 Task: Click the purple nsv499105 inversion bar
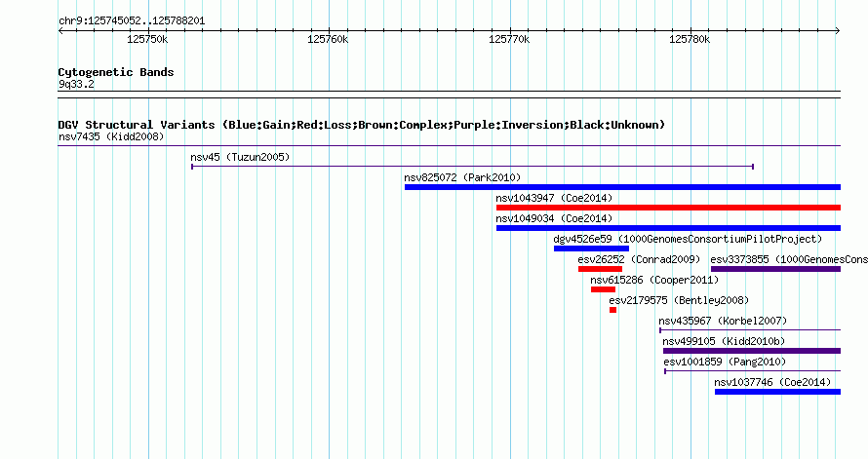pos(752,351)
